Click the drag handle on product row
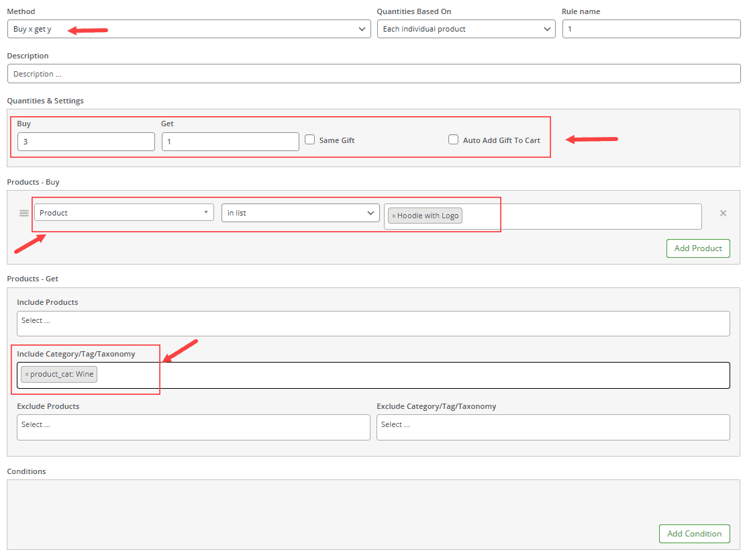 point(24,213)
